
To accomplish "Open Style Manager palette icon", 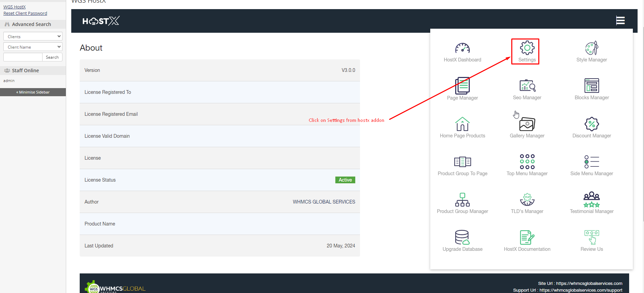I will (592, 48).
